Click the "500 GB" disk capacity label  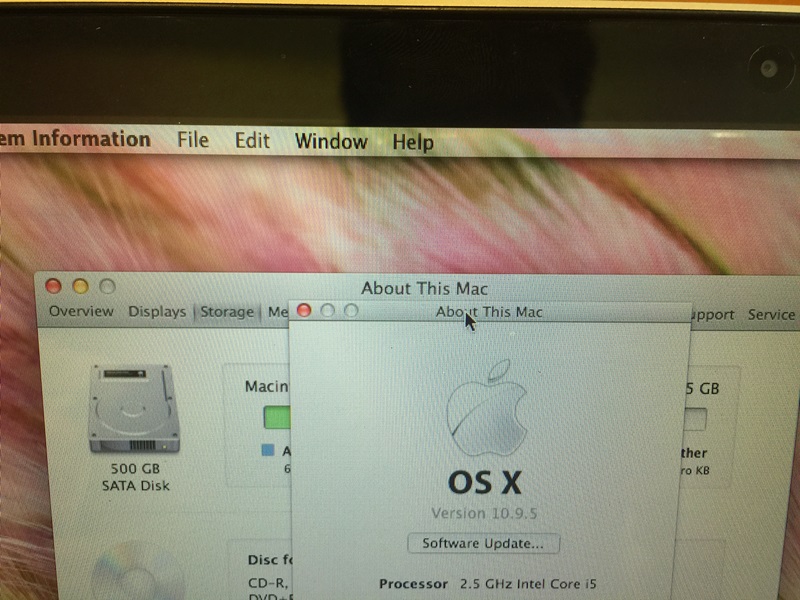point(135,468)
